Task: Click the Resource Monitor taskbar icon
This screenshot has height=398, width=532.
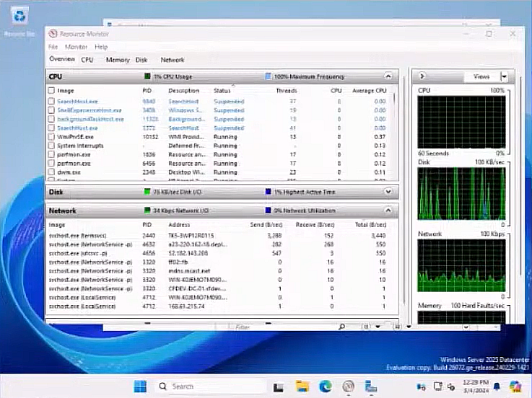Action: coord(348,386)
